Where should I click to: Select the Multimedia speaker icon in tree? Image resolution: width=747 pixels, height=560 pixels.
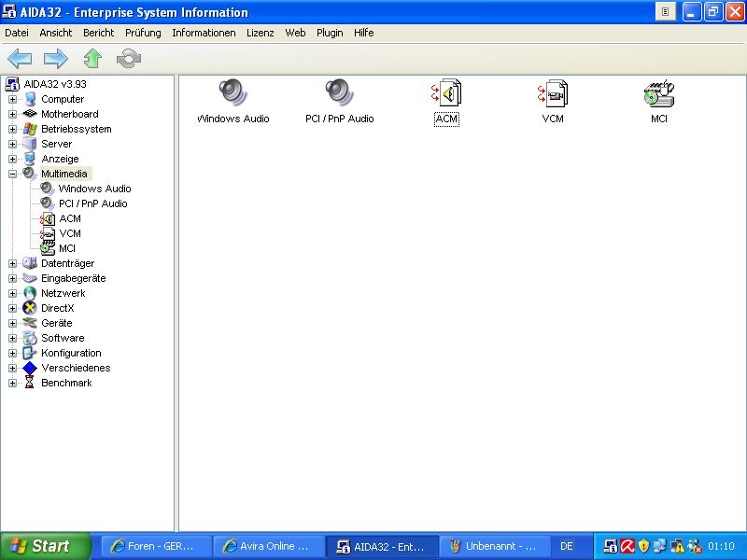30,174
